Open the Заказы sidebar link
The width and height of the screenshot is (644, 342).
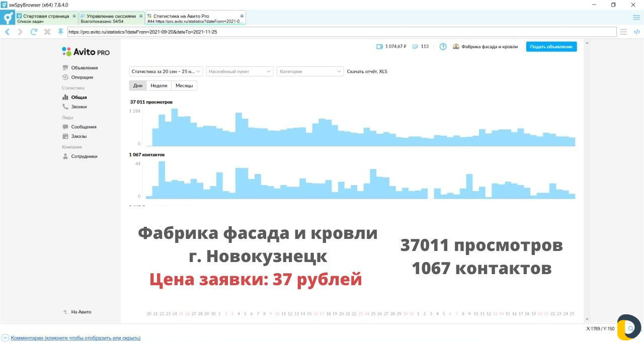click(79, 136)
